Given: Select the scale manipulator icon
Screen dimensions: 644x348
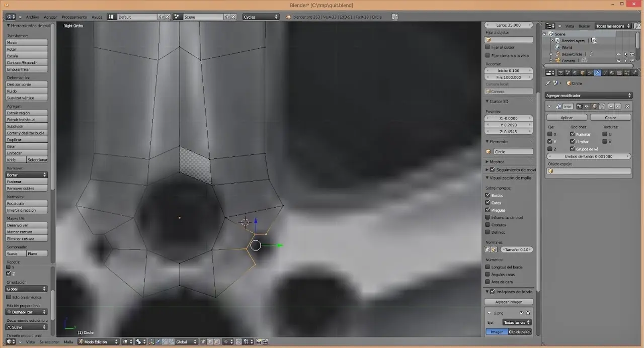Looking at the screenshot, I should coord(172,341).
